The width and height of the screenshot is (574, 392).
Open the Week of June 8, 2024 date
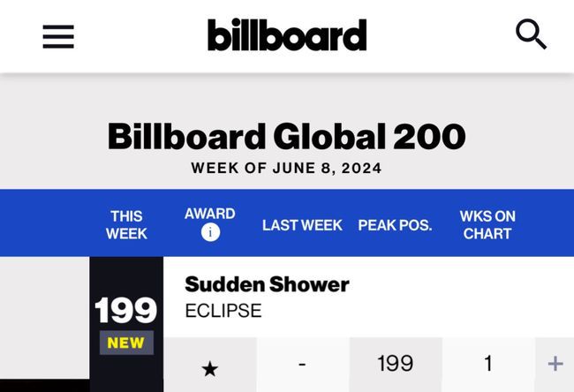coord(286,168)
